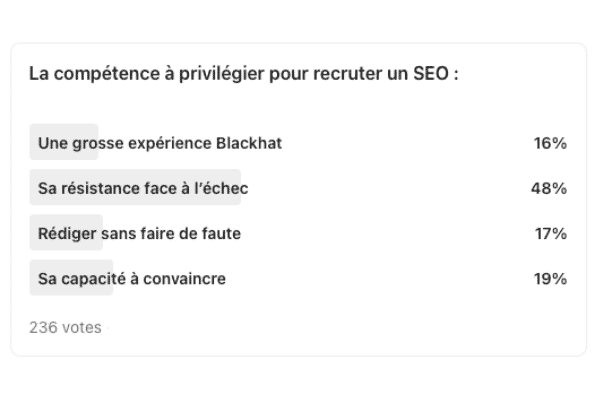Click the 19% result percentage
Screen dimensions: 595x397
(550, 279)
